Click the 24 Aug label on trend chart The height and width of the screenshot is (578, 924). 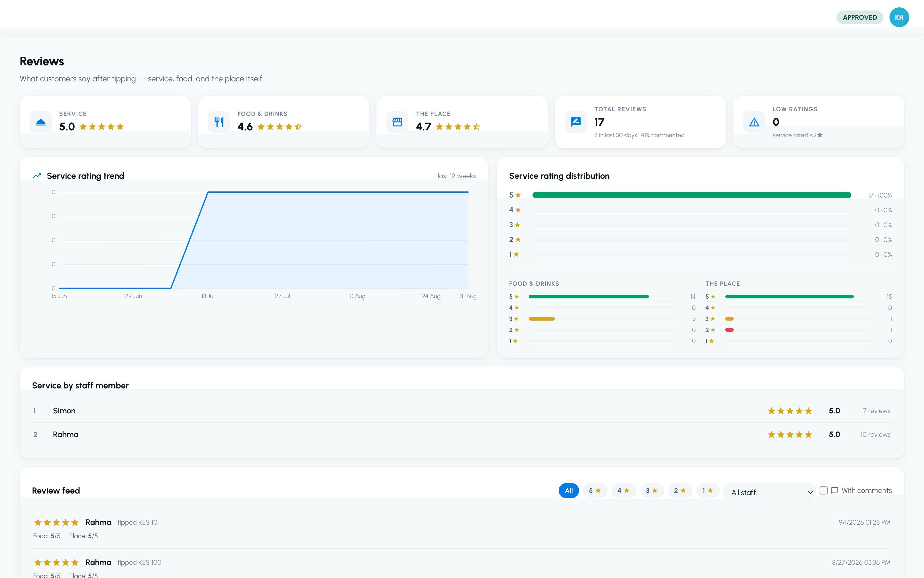click(431, 296)
